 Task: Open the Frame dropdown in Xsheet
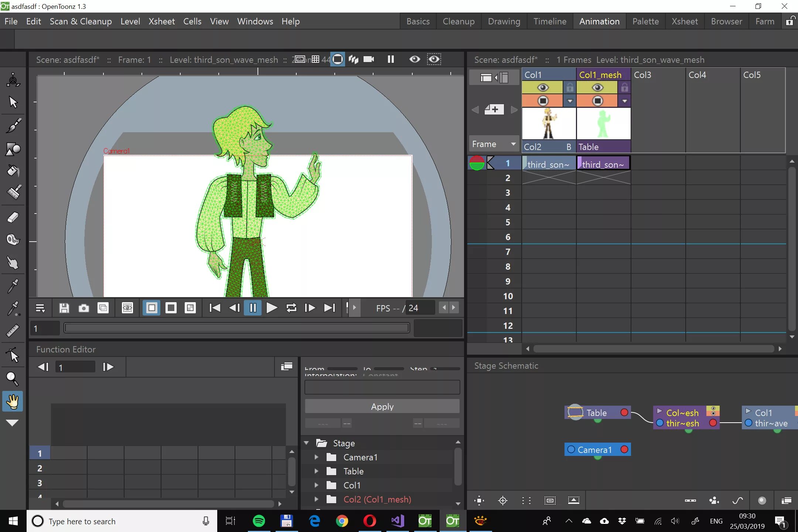click(494, 144)
